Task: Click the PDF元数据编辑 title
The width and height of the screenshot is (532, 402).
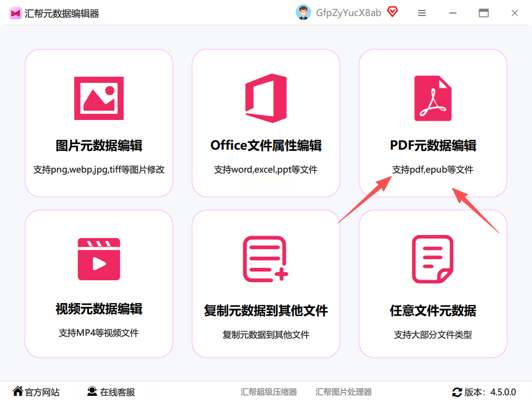Action: coord(433,145)
